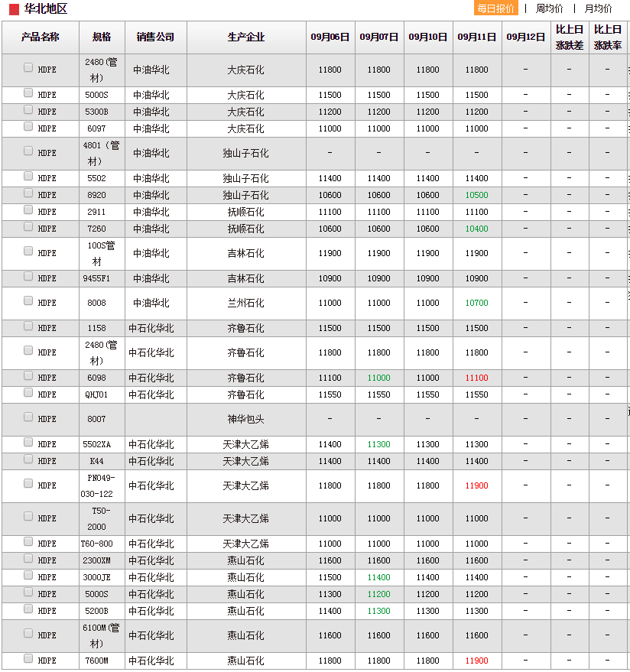Click 神华包头 producer cell

246,419
